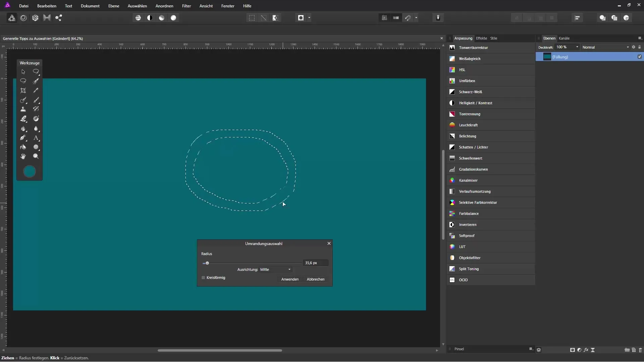
Task: Click the Radius value field
Action: [316, 263]
